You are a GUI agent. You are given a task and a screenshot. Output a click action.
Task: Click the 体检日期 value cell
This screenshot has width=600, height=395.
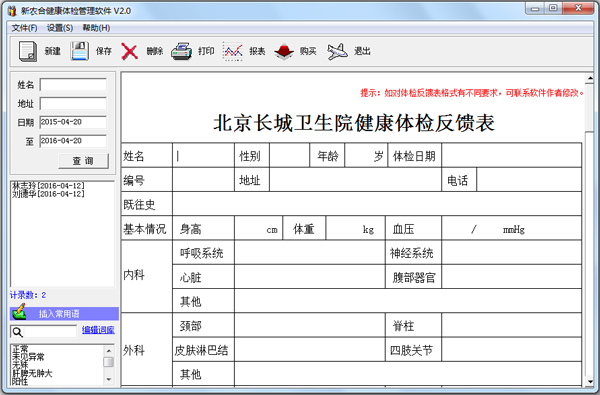pyautogui.click(x=512, y=156)
